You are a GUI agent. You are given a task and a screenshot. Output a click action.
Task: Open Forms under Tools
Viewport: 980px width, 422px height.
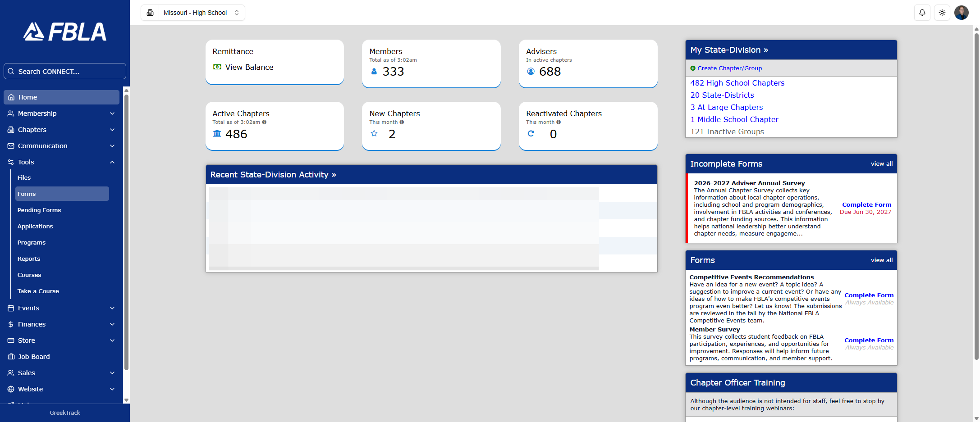tap(62, 194)
